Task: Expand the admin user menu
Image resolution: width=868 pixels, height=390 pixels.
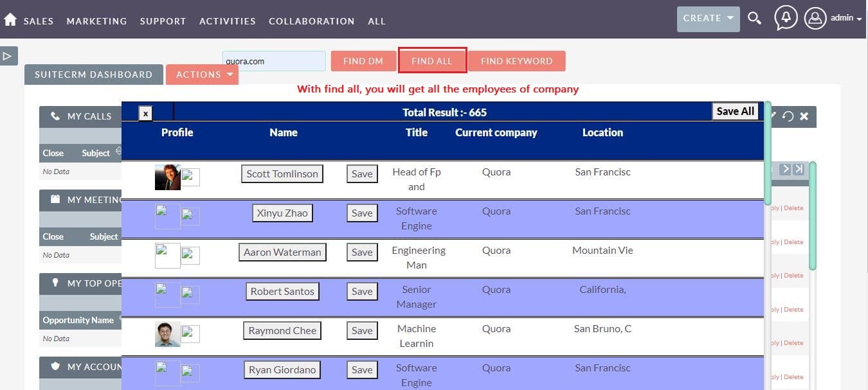Action: coord(846,18)
